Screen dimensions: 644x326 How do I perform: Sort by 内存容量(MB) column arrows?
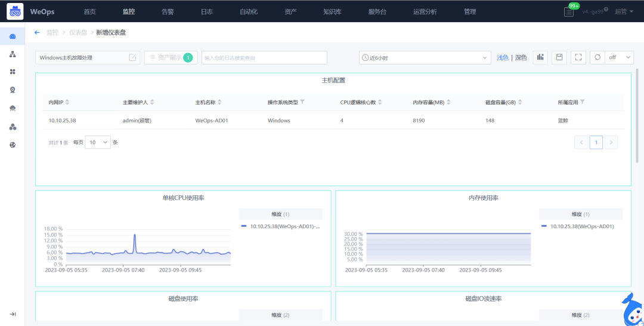point(448,102)
